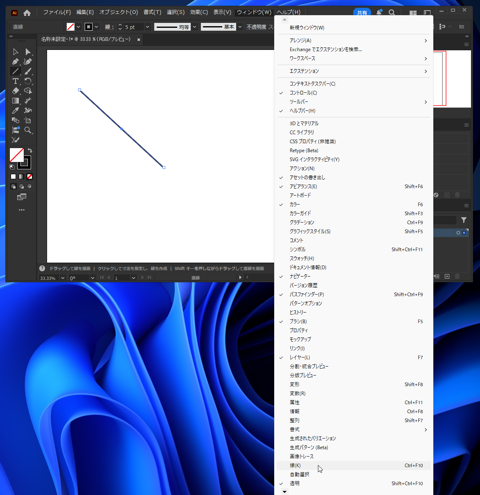Swap fill and stroke arrow icon
480x495 pixels.
click(30, 151)
